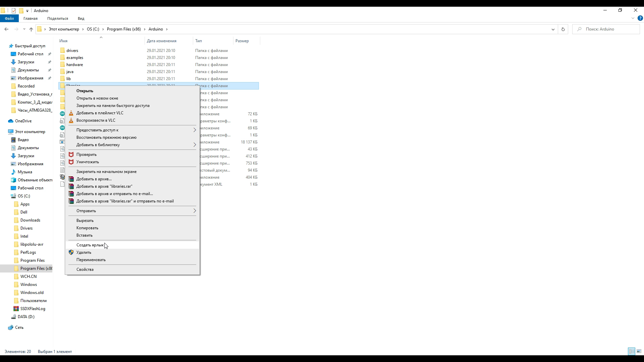Switch to large thumbnails view icon
This screenshot has width=644, height=362.
click(639, 351)
